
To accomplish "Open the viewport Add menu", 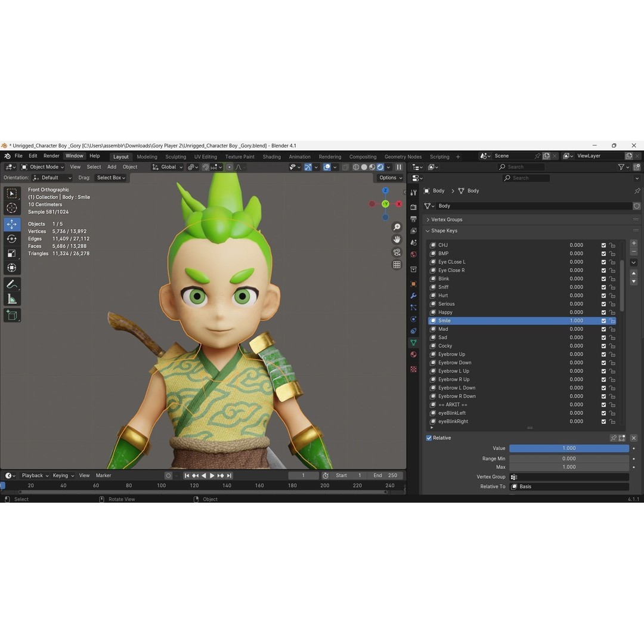I will click(x=112, y=167).
